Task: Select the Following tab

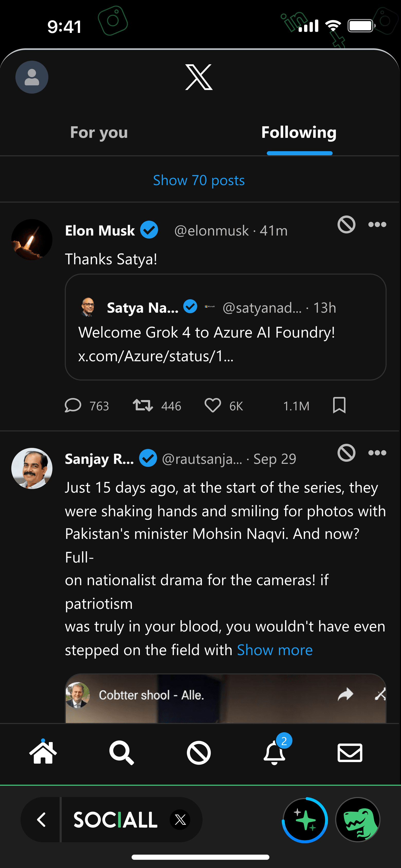Action: coord(299,132)
